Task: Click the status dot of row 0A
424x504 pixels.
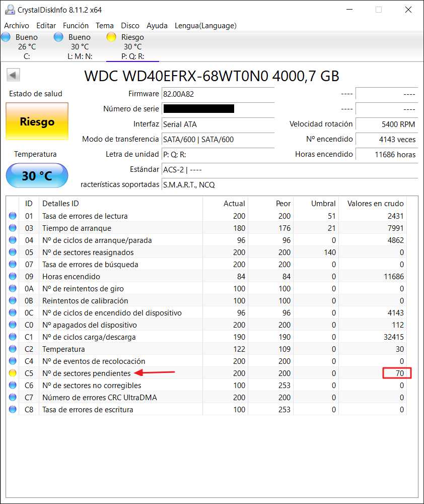Action: 13,288
